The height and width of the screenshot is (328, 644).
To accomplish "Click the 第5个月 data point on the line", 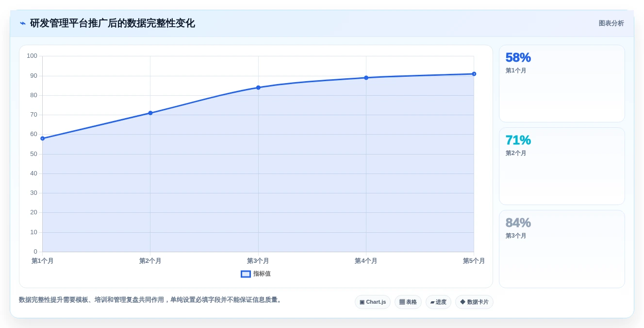I will (474, 74).
